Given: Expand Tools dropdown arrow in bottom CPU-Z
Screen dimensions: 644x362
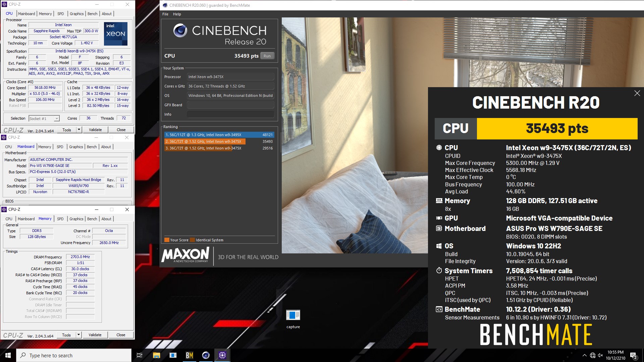Looking at the screenshot, I should pyautogui.click(x=78, y=335).
